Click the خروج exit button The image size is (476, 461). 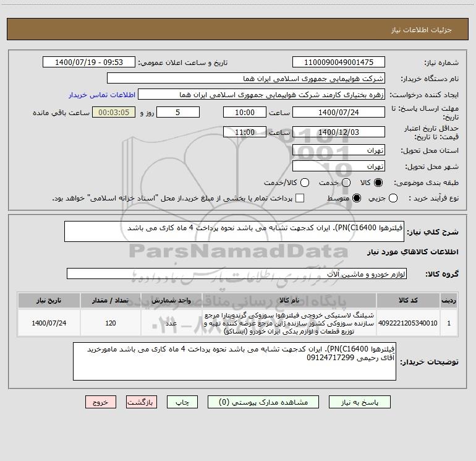[101, 402]
